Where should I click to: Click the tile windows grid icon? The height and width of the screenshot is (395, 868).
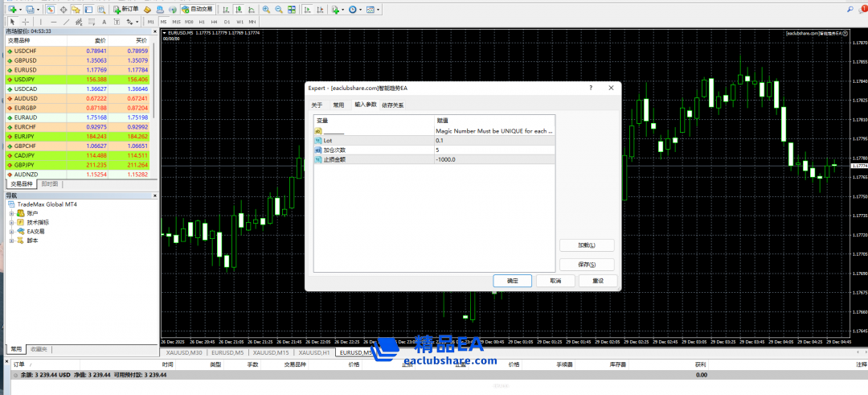(x=290, y=9)
